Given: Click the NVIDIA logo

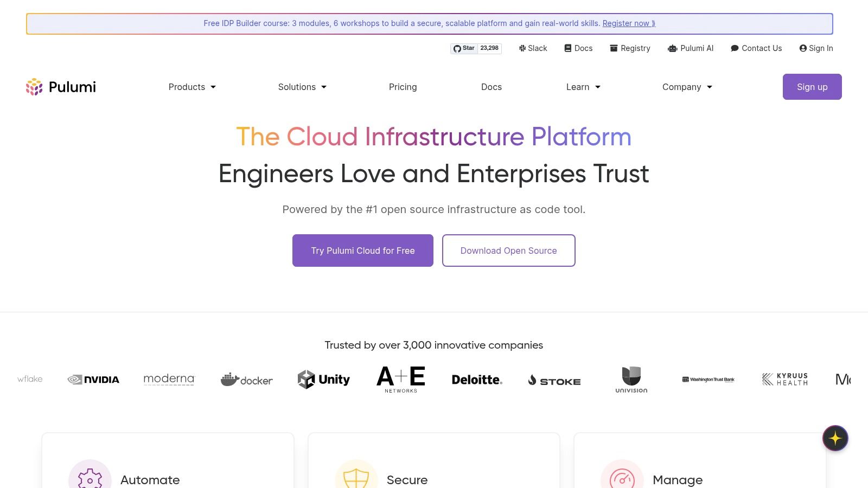Looking at the screenshot, I should click(93, 380).
